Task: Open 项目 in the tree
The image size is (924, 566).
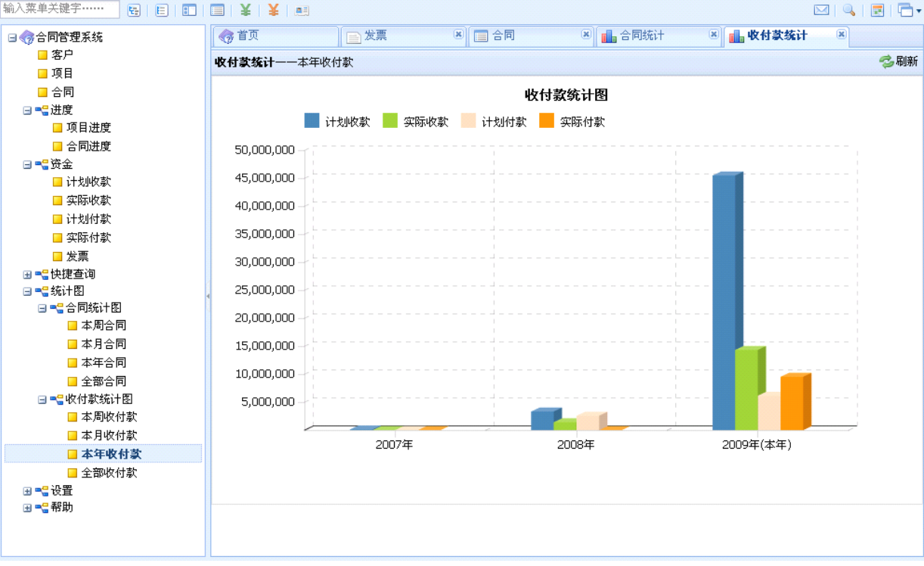Action: (62, 73)
